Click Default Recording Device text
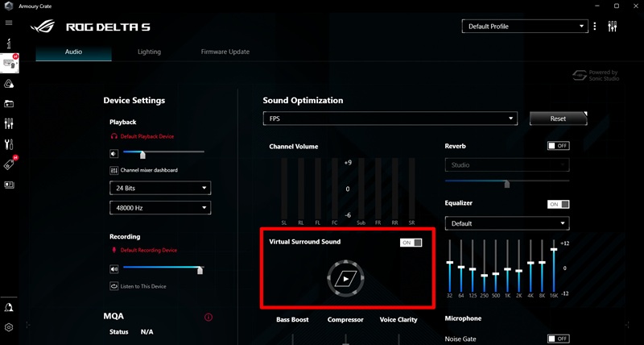This screenshot has height=345, width=644. pos(149,250)
